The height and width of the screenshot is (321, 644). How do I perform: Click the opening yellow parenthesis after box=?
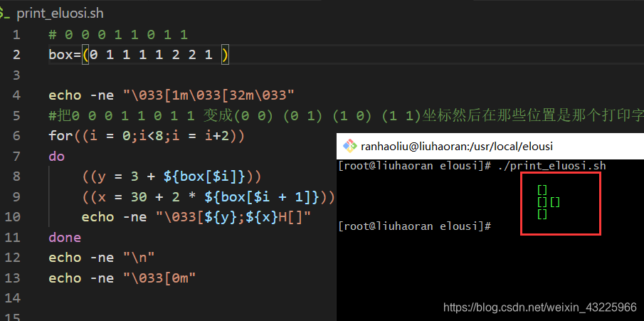click(85, 55)
